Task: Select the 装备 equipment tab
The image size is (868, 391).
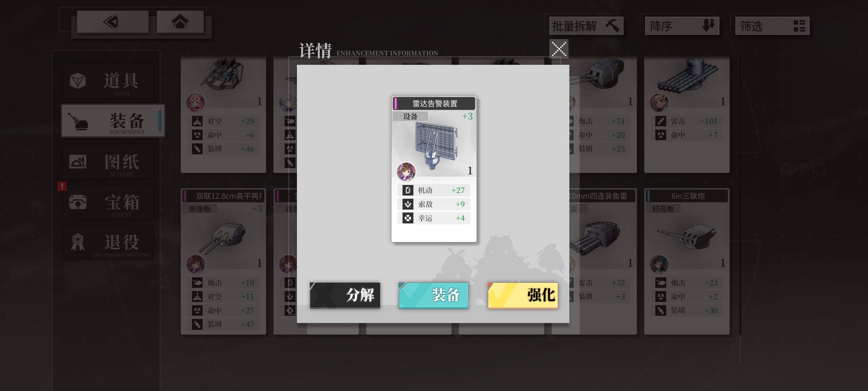Action: click(113, 121)
